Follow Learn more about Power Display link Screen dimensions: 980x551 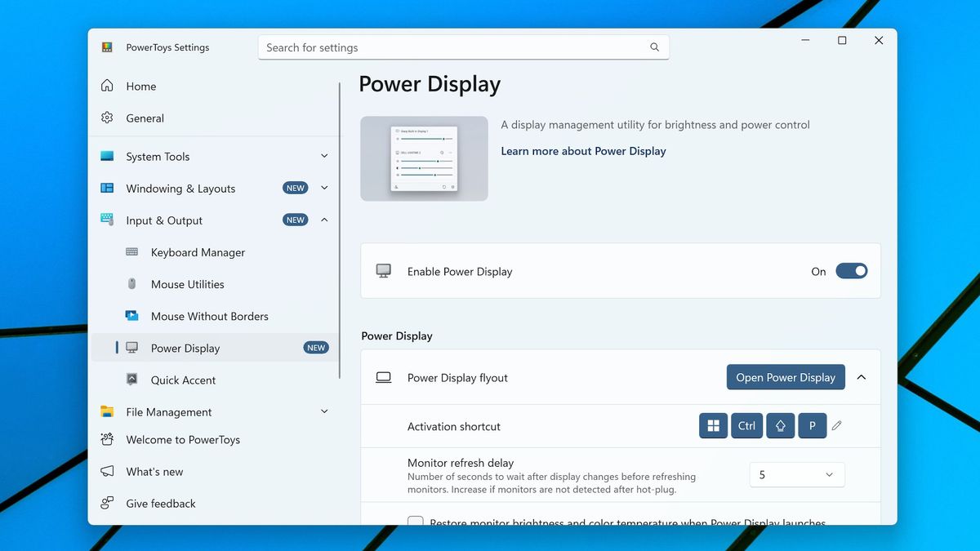tap(583, 151)
